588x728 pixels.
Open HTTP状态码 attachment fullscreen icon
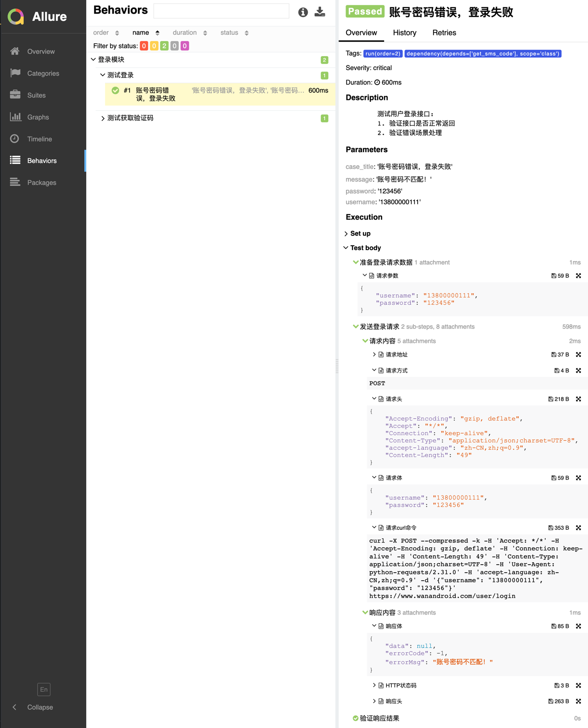click(579, 686)
